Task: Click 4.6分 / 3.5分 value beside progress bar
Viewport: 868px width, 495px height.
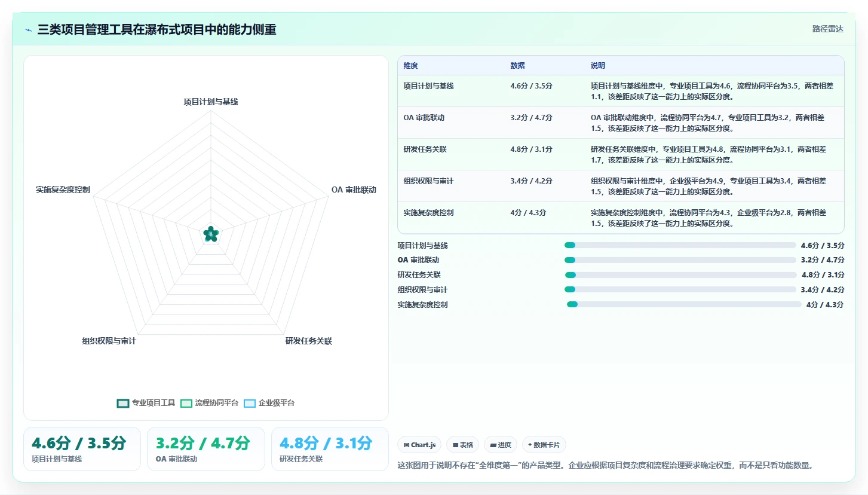Action: pyautogui.click(x=822, y=245)
